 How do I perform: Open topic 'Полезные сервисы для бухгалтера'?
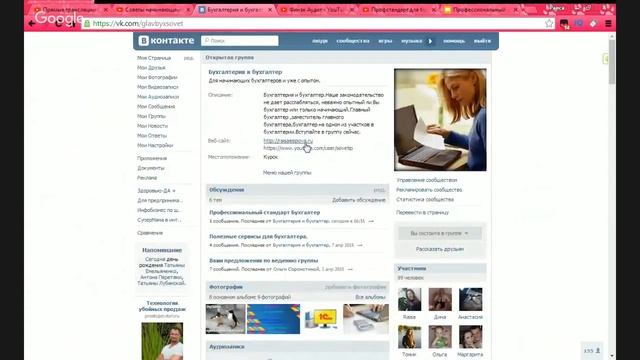(258, 236)
